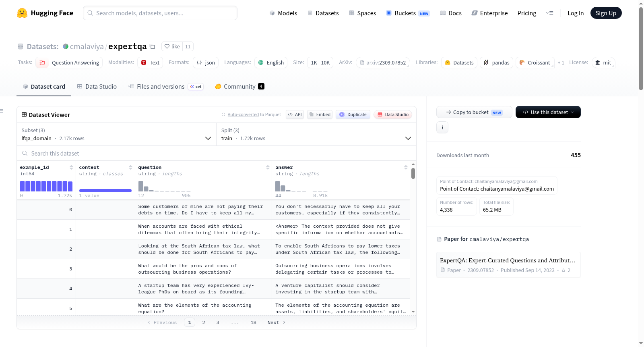Click the cmalaviya avatar icon
The height and width of the screenshot is (347, 644).
66,46
